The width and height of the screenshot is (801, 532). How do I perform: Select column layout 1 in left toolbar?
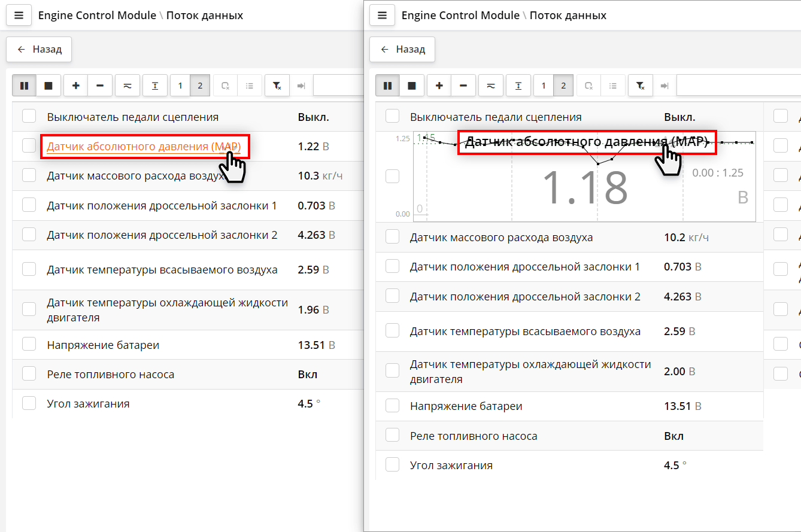pyautogui.click(x=180, y=86)
